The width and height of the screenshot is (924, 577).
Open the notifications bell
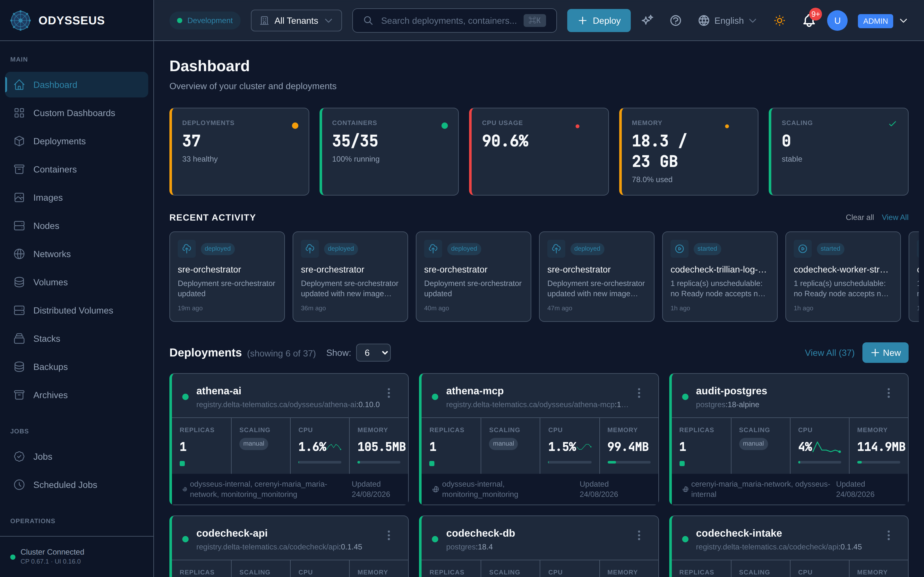tap(809, 21)
